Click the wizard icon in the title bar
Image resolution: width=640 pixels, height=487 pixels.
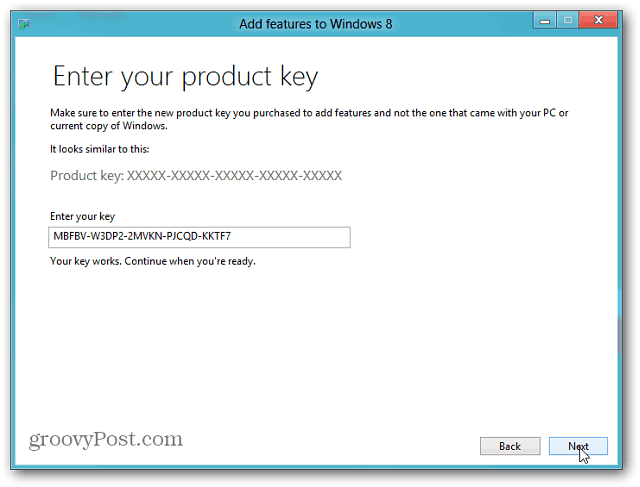(x=24, y=24)
